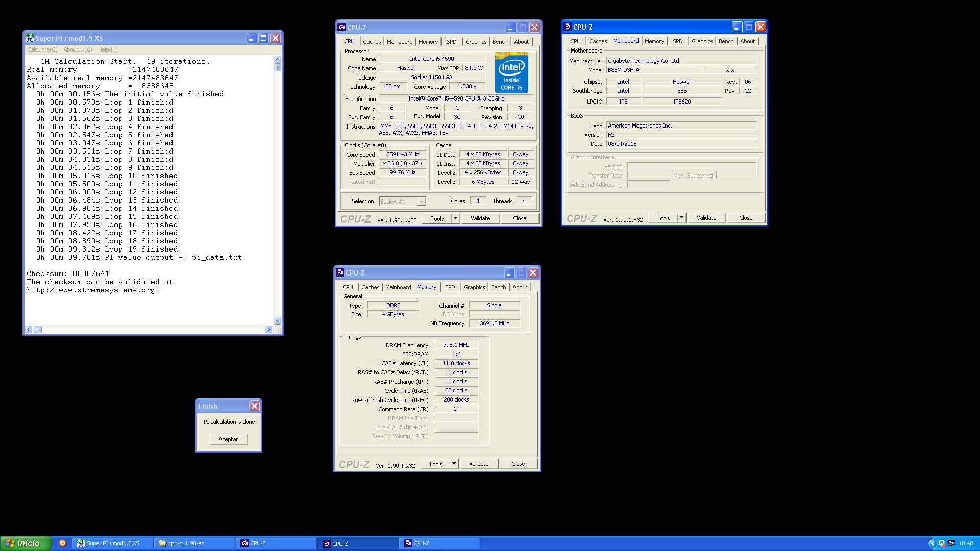Click DRAM Frequency value 798.1 MHz
Screen dimensions: 980x551
click(x=456, y=345)
